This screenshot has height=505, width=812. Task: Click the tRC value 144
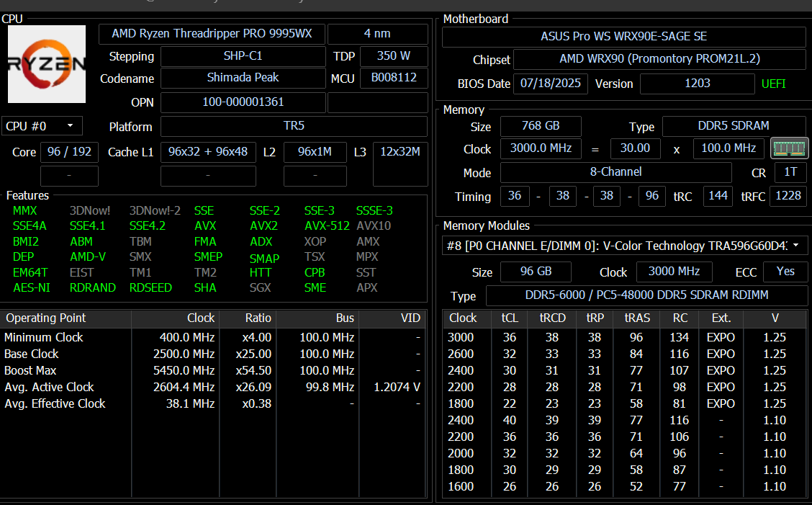coord(718,196)
